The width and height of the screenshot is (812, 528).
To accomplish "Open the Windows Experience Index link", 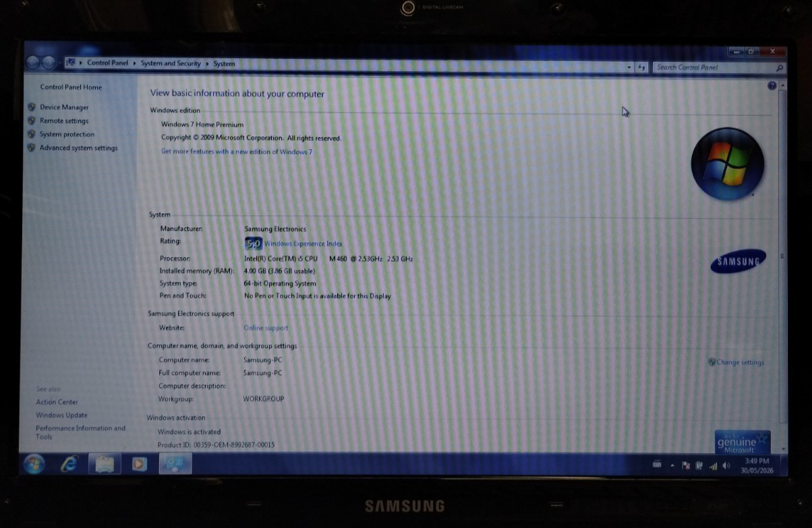I will click(x=303, y=243).
